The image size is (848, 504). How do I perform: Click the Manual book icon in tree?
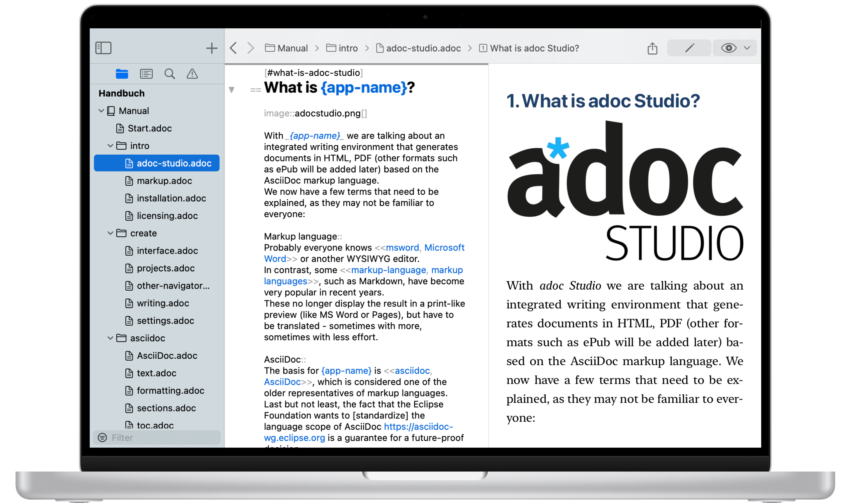(111, 111)
